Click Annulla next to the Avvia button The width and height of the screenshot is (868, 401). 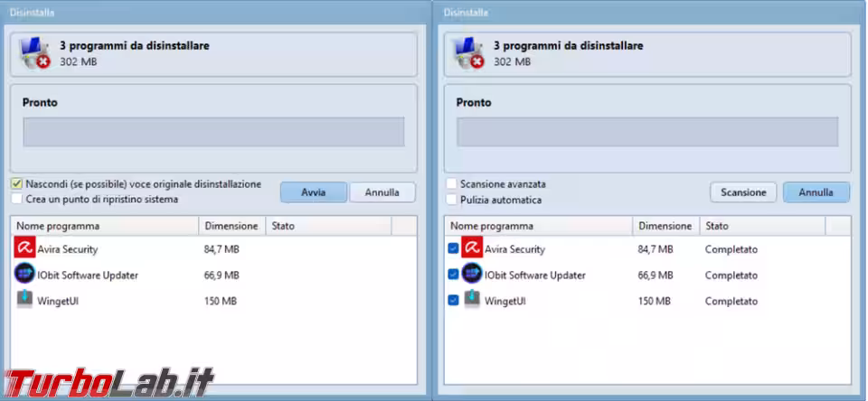pyautogui.click(x=382, y=192)
